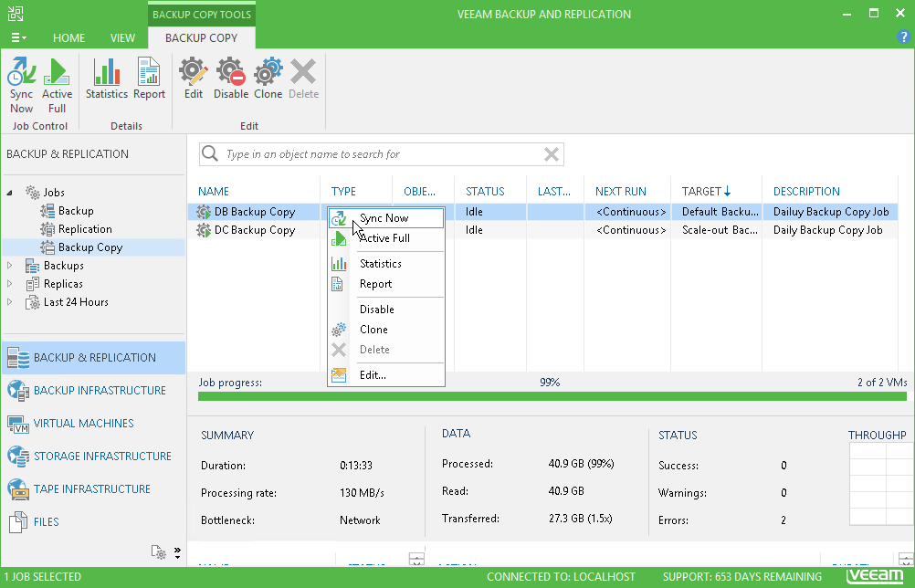
Task: Select Replication under Jobs
Action: (85, 228)
